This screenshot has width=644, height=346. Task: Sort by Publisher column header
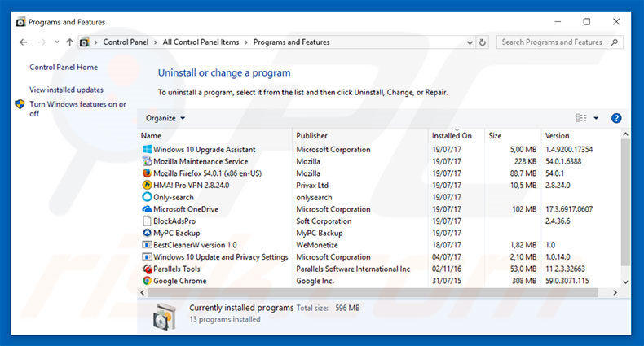click(x=311, y=136)
